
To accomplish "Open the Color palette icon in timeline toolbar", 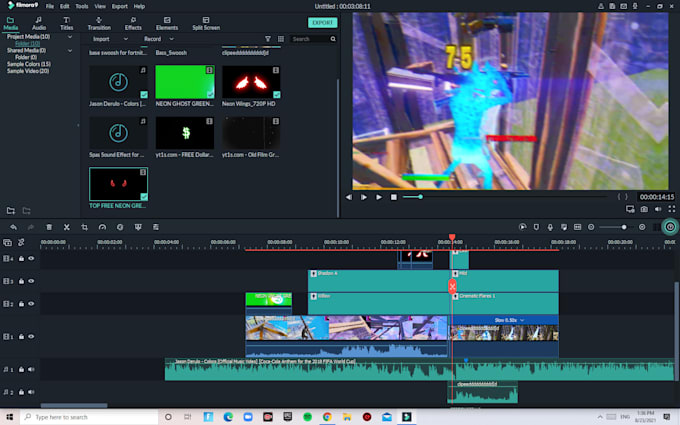I will 120,227.
